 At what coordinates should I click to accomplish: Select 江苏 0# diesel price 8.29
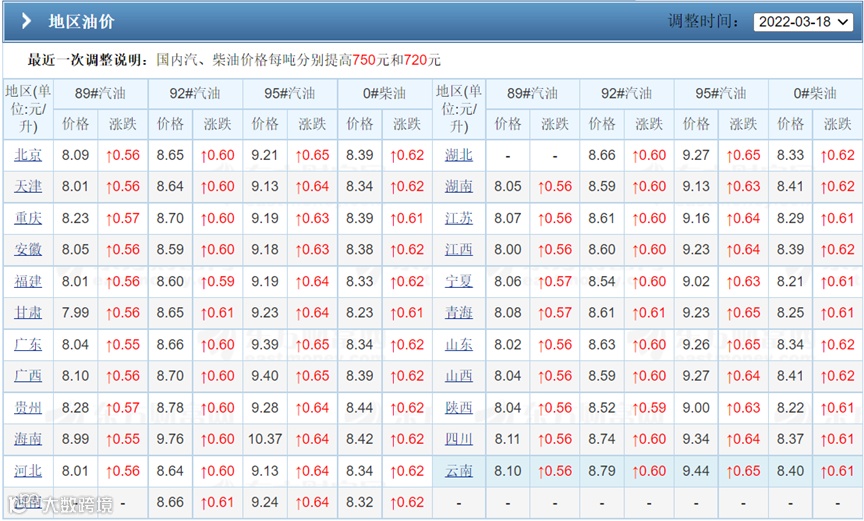(x=791, y=218)
